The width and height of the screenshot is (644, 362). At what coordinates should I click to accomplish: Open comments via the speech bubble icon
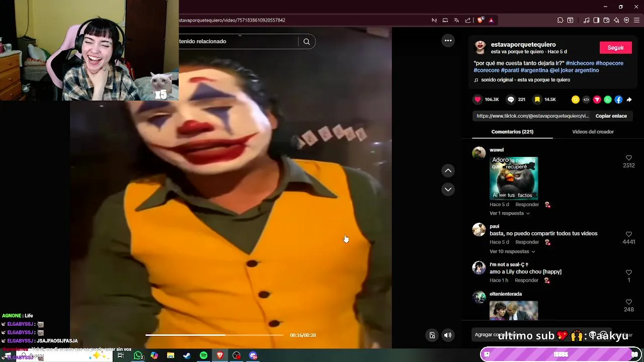pos(511,100)
